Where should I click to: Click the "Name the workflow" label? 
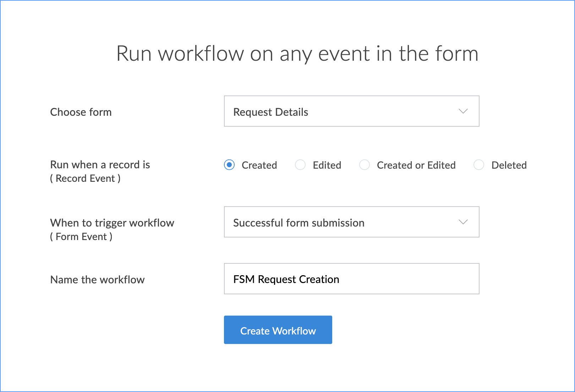click(x=98, y=280)
